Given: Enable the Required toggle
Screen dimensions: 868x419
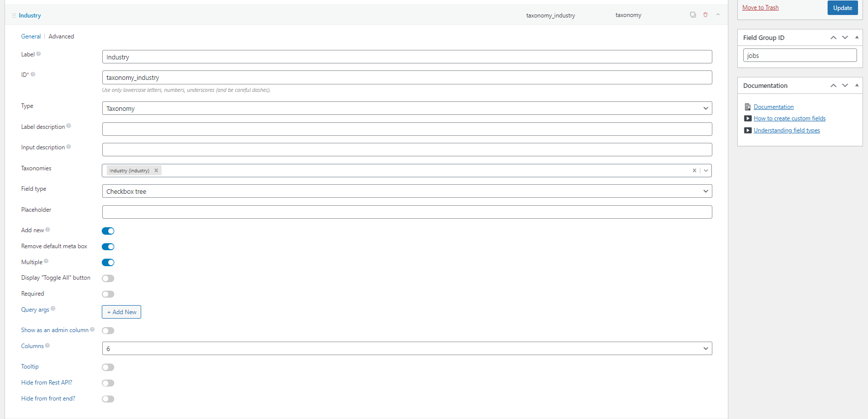Looking at the screenshot, I should click(x=108, y=294).
